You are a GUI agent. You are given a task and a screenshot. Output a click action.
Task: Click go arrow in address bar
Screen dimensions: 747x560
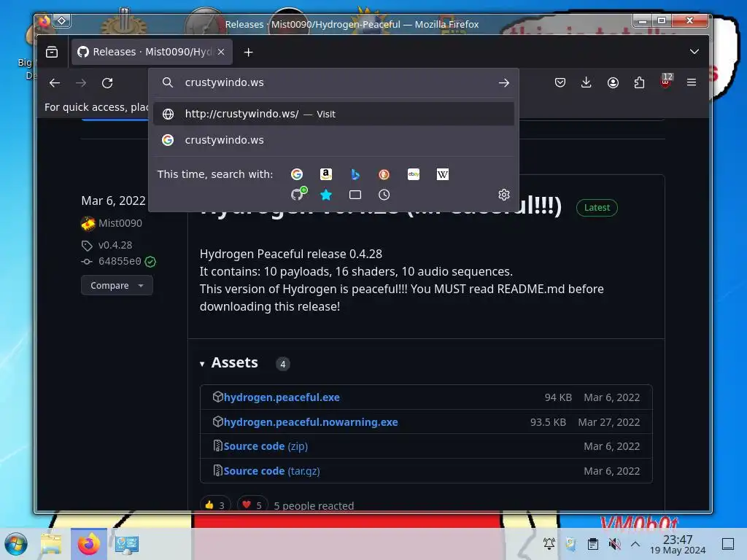503,83
